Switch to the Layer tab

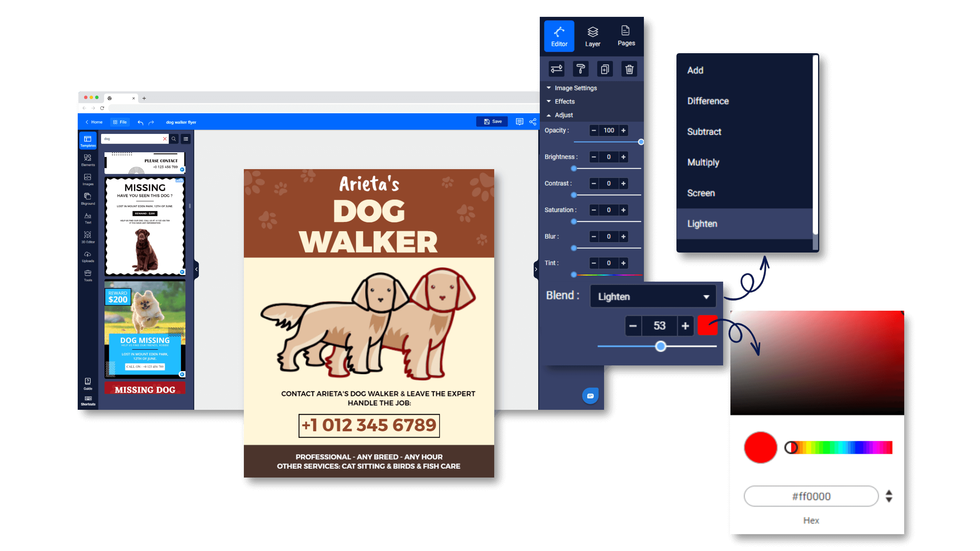click(x=592, y=36)
